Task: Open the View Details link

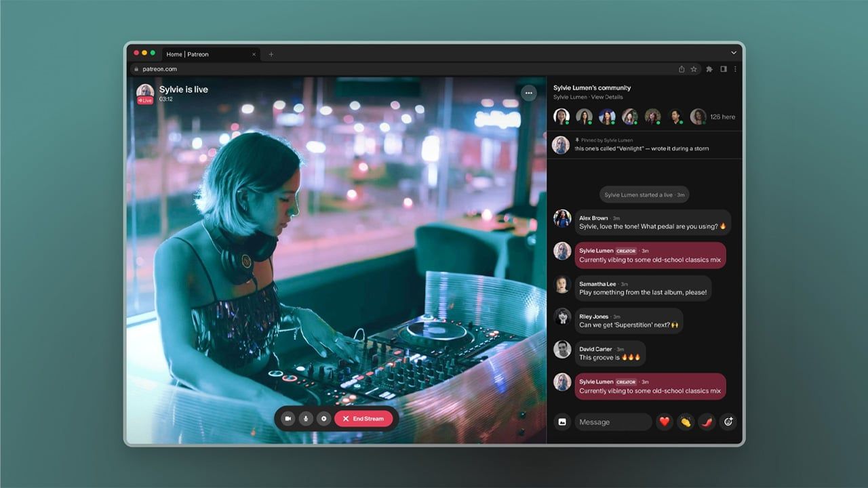Action: [x=607, y=97]
